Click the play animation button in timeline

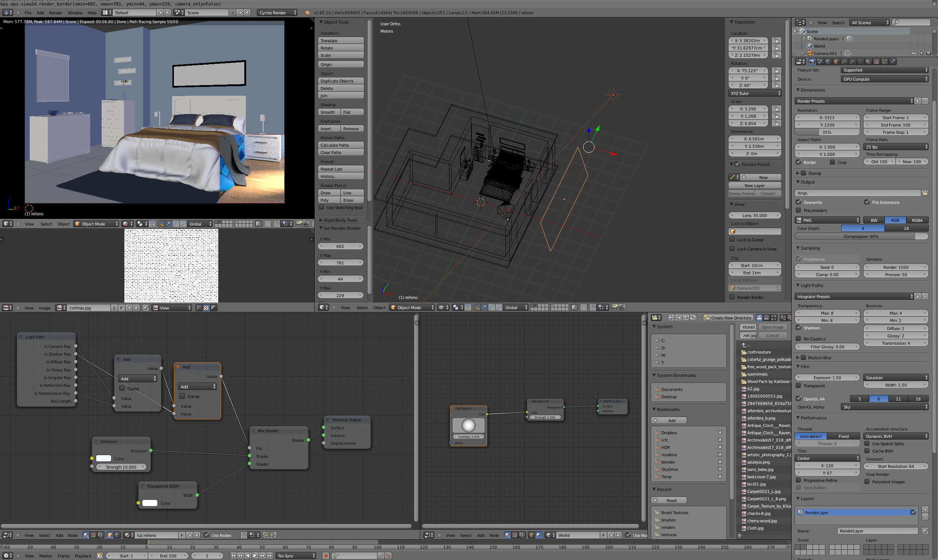pos(255,556)
